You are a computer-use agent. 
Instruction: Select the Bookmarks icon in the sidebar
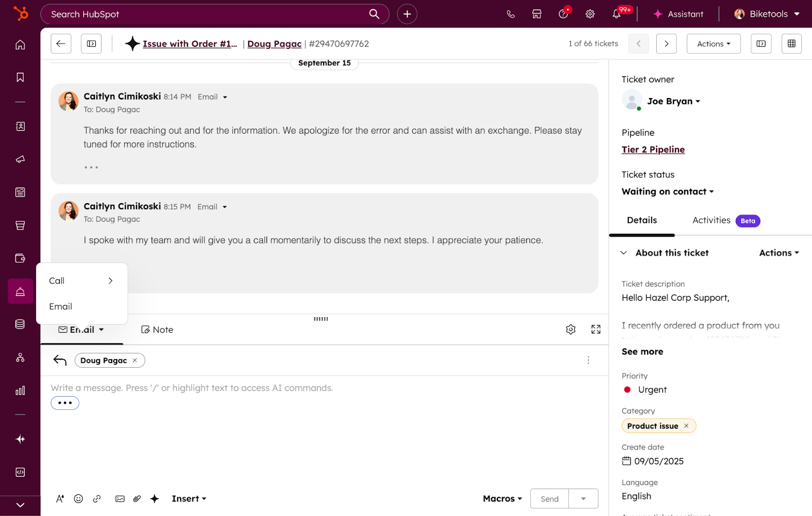coord(20,77)
